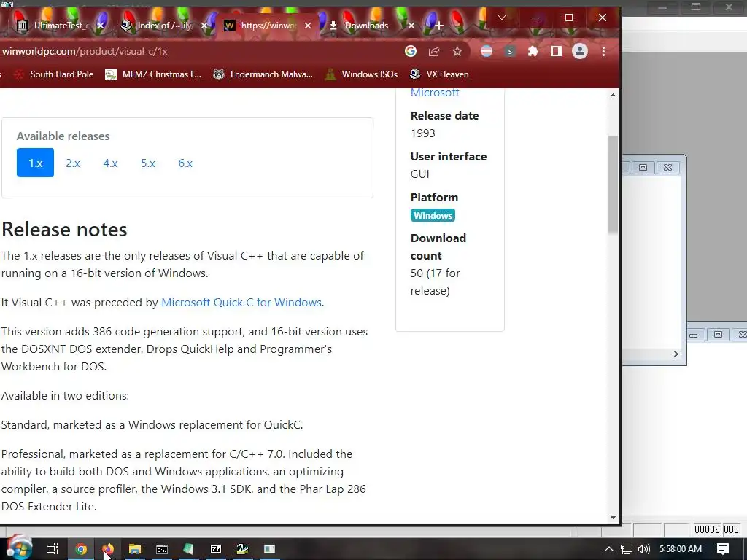
Task: Click the page scrollbar up arrow
Action: pos(613,95)
